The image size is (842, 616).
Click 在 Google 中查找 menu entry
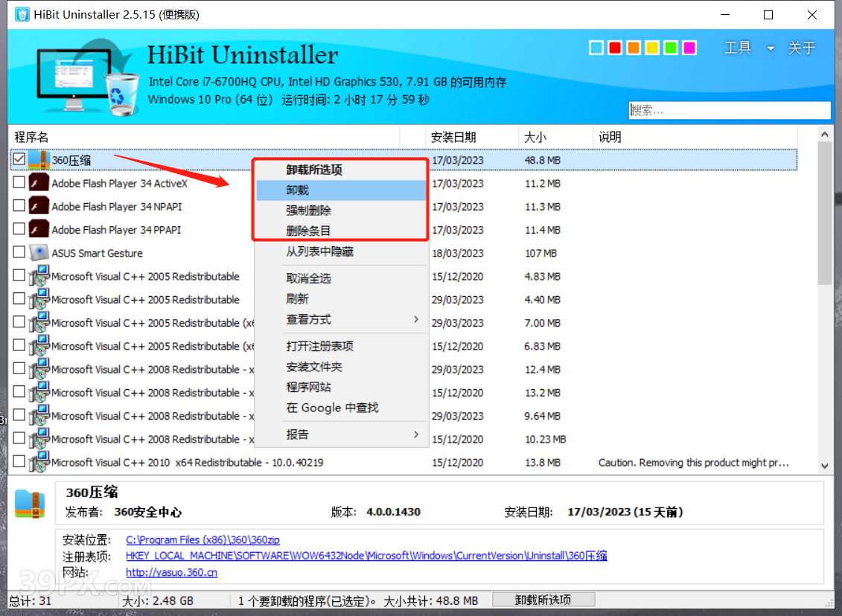341,407
